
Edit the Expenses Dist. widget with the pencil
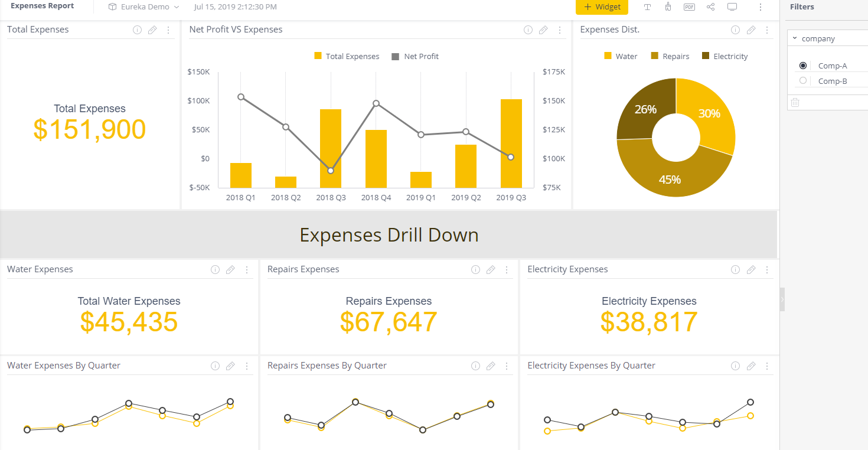click(751, 30)
